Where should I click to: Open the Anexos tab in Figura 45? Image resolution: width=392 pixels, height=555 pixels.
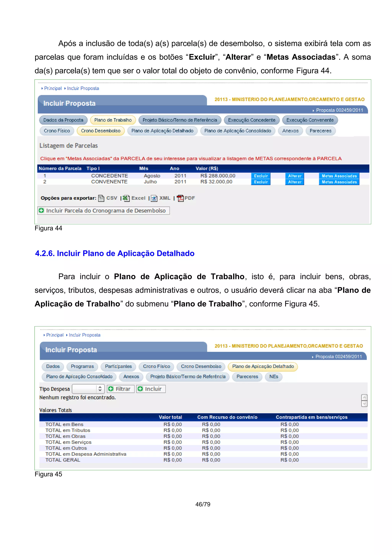[131, 377]
